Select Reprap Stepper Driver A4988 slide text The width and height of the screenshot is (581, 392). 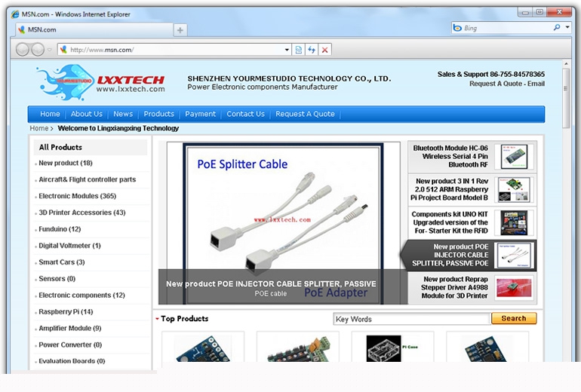coord(455,288)
